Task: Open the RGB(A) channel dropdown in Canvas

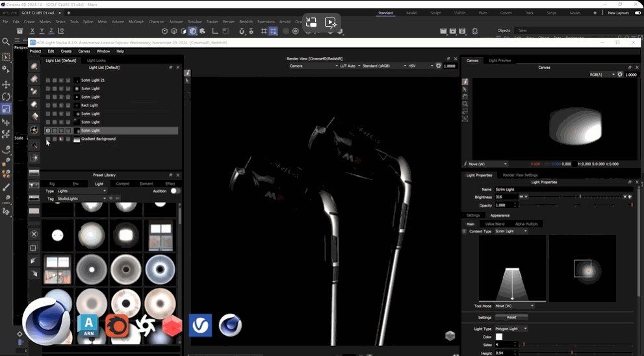Action: [602, 75]
